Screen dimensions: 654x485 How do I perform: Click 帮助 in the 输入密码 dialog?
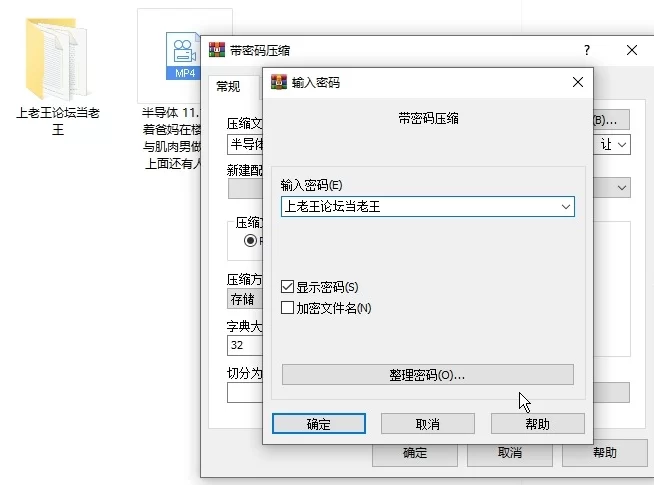coord(538,424)
